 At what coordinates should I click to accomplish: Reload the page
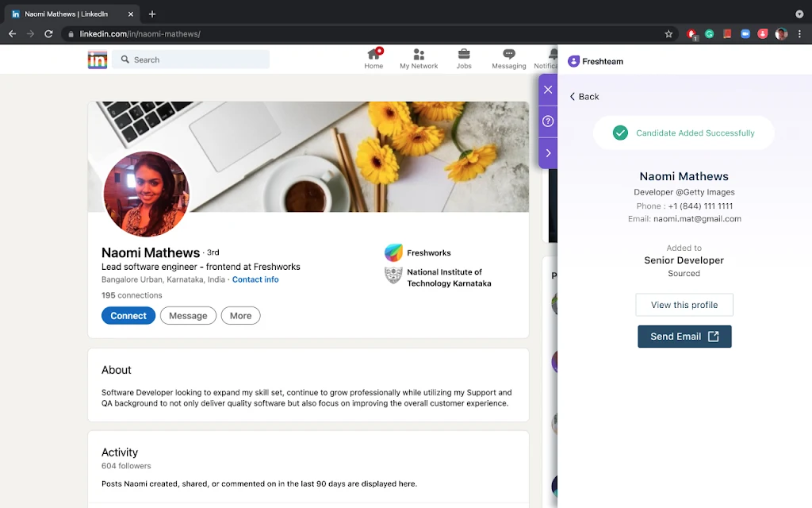(x=48, y=33)
